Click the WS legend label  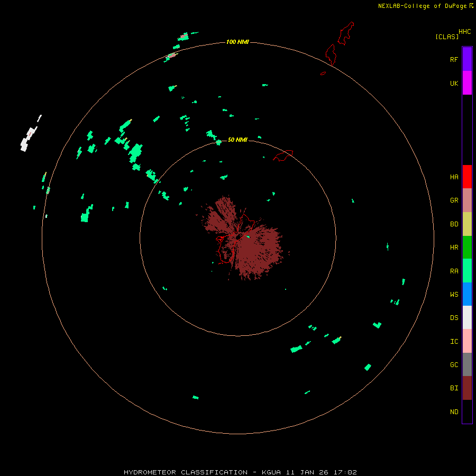(454, 294)
